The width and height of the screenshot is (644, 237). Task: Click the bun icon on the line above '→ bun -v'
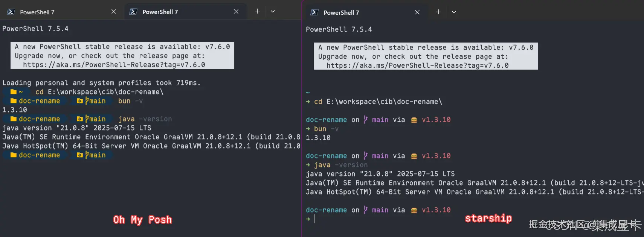coord(414,120)
